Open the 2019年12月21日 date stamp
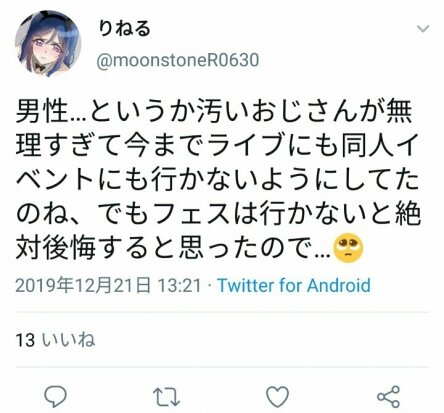Viewport: 444px width, 413px height. (83, 286)
